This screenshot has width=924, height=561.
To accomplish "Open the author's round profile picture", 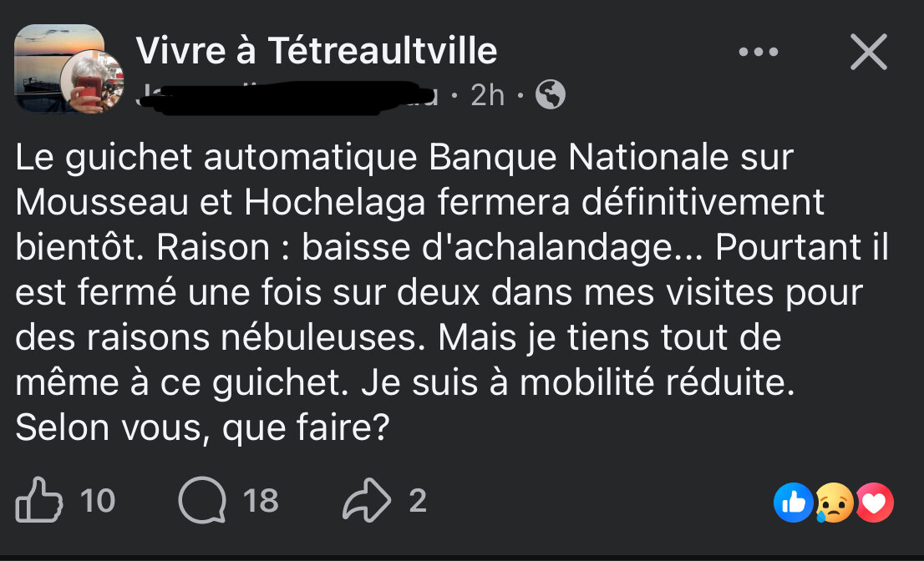I will point(92,82).
